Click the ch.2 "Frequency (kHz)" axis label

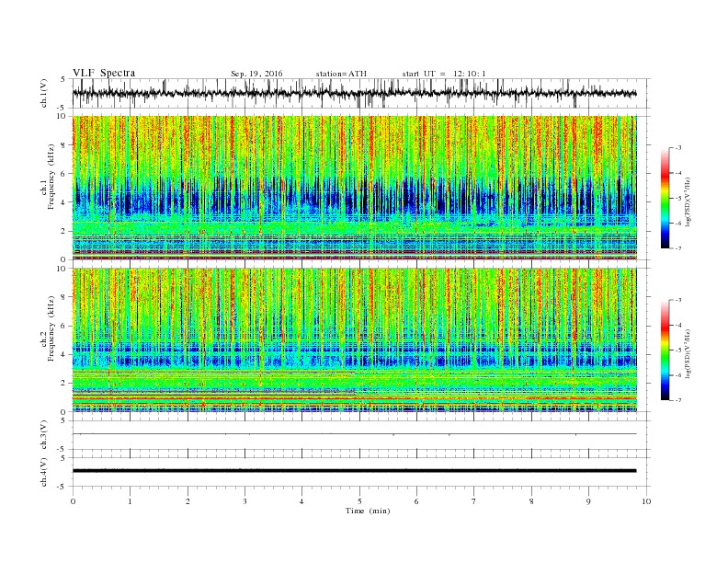tap(51, 330)
